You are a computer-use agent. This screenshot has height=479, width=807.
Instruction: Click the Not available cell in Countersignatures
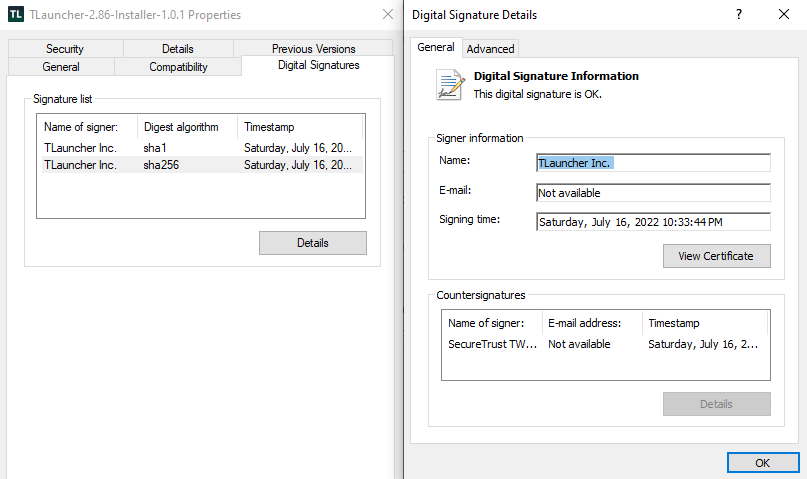pos(579,344)
